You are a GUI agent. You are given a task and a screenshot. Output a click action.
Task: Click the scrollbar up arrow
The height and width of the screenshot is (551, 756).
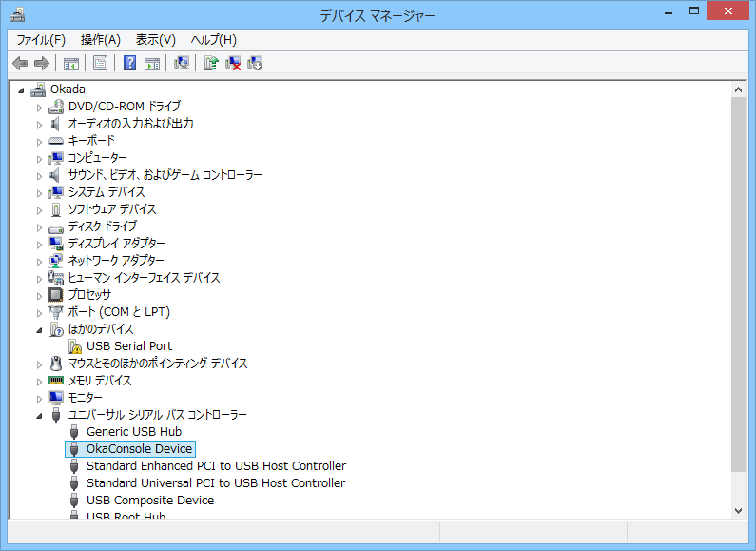(738, 89)
